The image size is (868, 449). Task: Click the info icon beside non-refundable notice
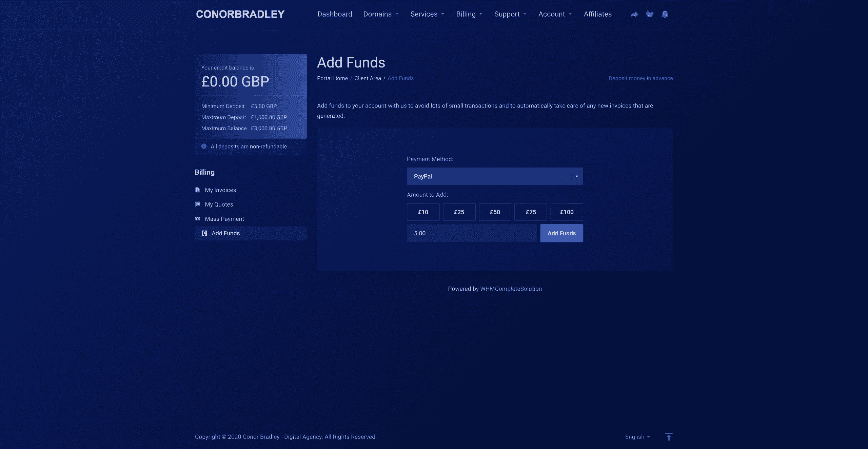204,146
